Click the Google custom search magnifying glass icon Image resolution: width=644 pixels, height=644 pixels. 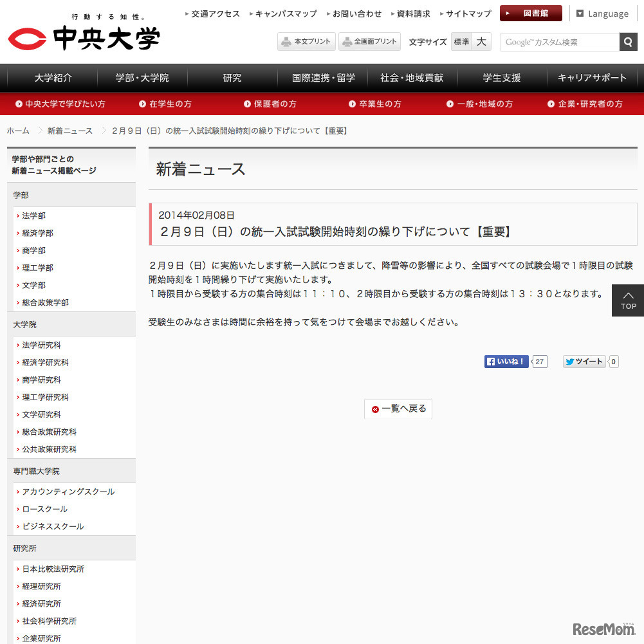[627, 42]
